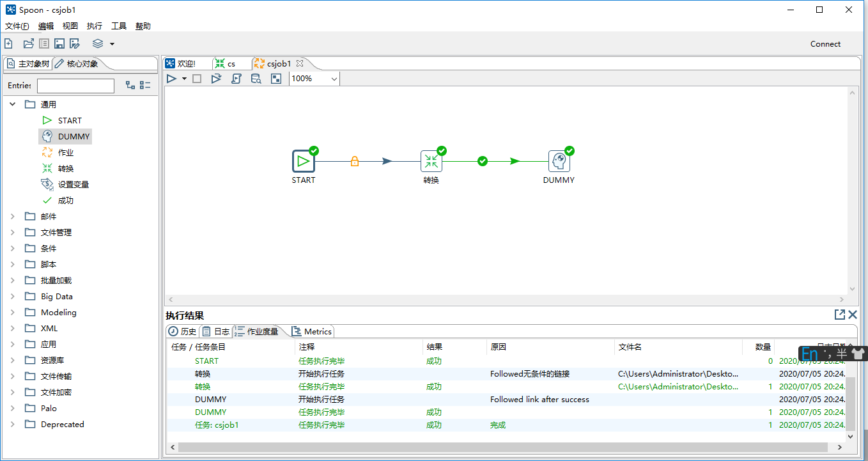
Task: Select the START node on canvas
Action: coord(304,161)
